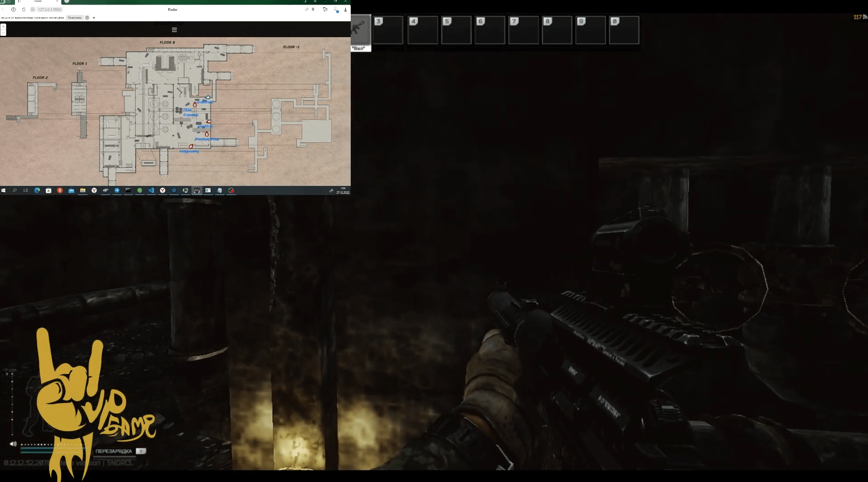Open browser extensions panel

pos(325,10)
